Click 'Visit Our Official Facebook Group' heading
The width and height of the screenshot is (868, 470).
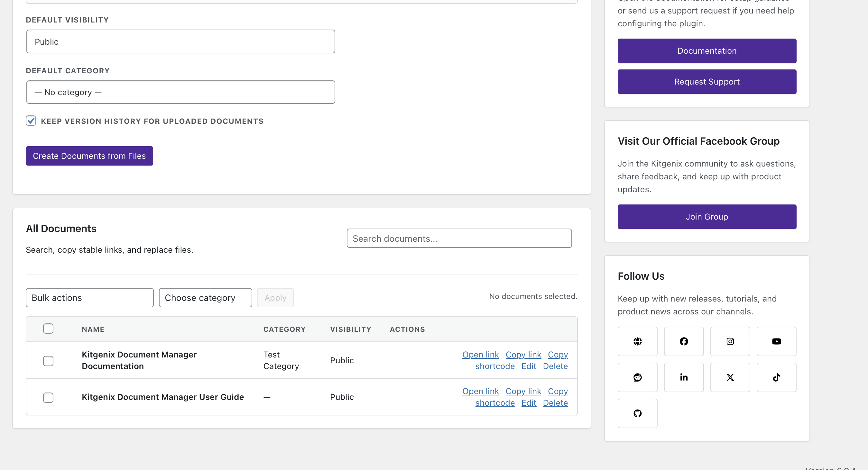(698, 141)
